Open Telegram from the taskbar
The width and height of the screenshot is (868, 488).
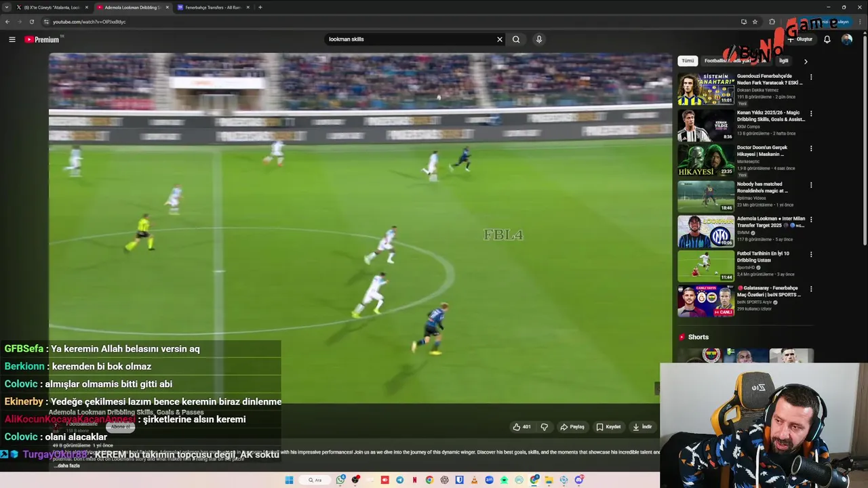[400, 480]
